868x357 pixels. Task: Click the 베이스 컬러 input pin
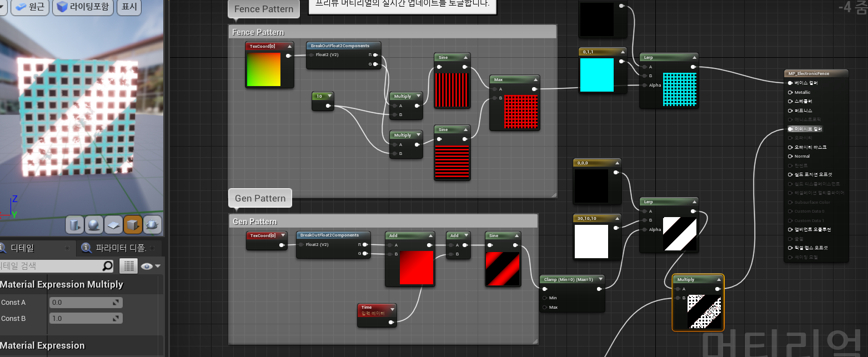[790, 83]
